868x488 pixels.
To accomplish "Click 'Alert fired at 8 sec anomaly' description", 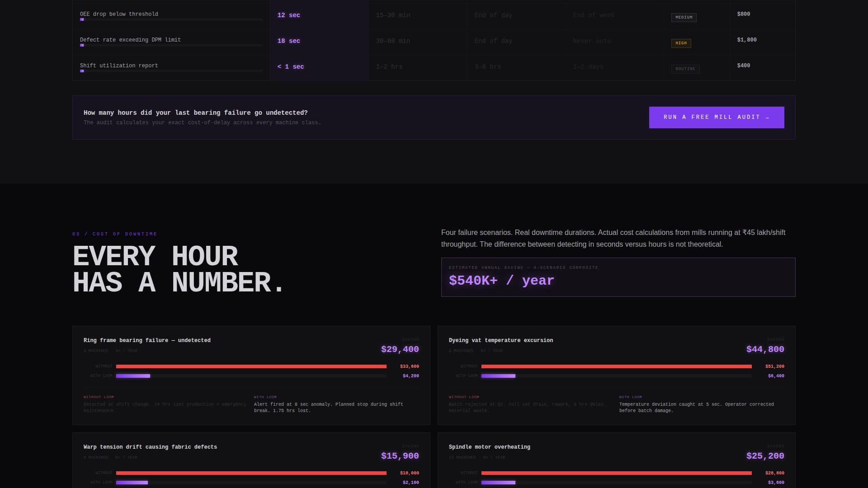I will [329, 408].
